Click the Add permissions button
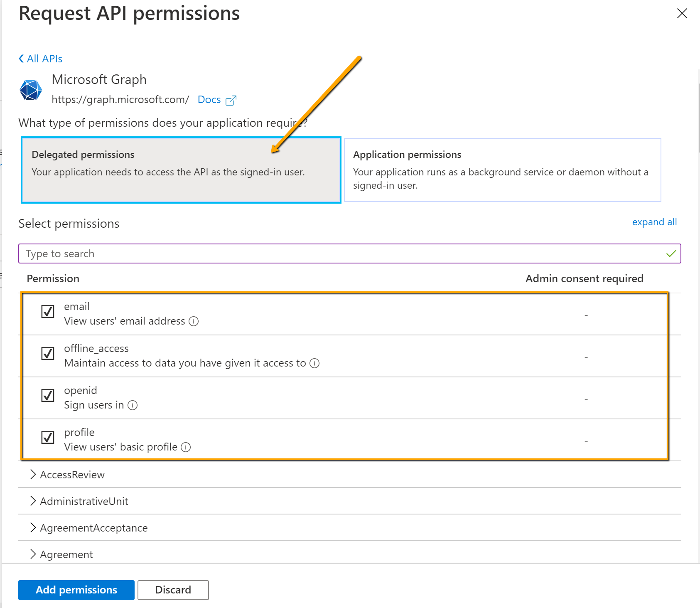This screenshot has height=608, width=700. click(76, 590)
